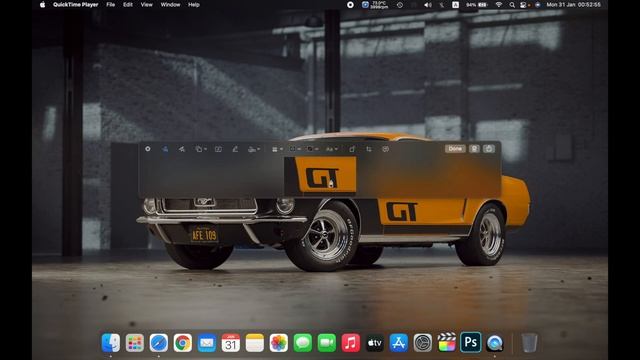
Task: Open the Trash in the Dock
Action: coord(529,342)
